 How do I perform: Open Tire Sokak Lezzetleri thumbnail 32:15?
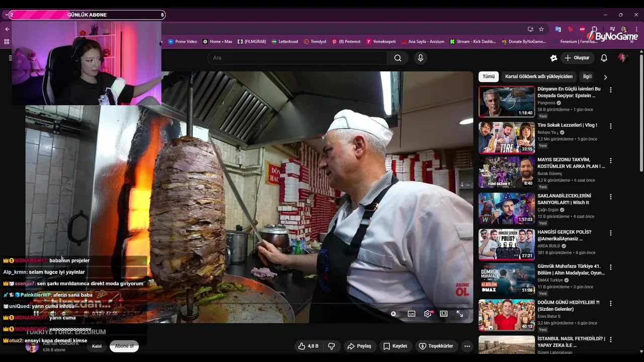click(x=507, y=137)
